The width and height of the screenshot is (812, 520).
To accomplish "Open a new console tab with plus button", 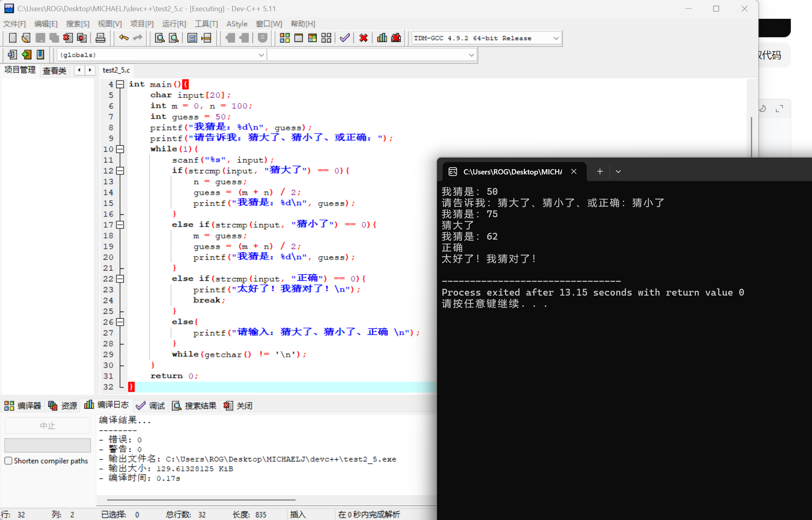I will click(599, 172).
